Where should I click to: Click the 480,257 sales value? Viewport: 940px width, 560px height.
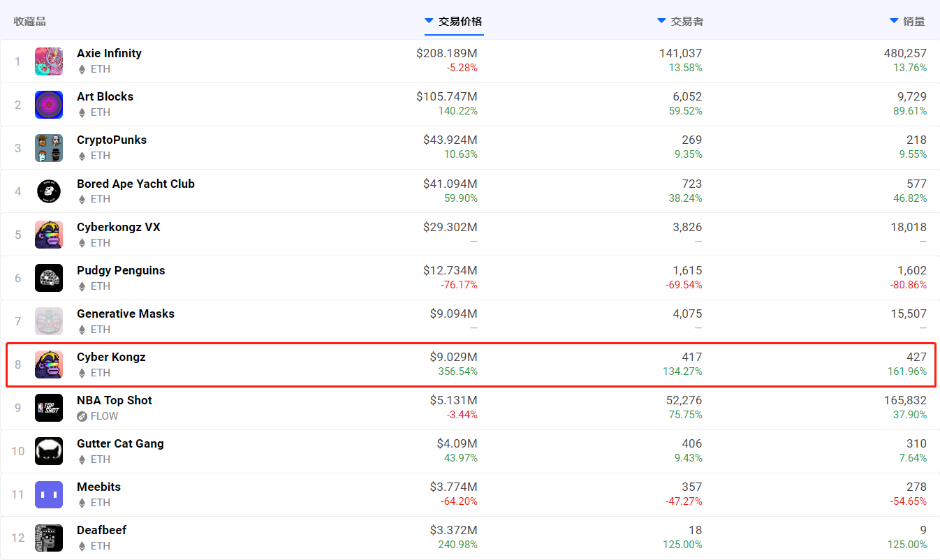point(905,53)
